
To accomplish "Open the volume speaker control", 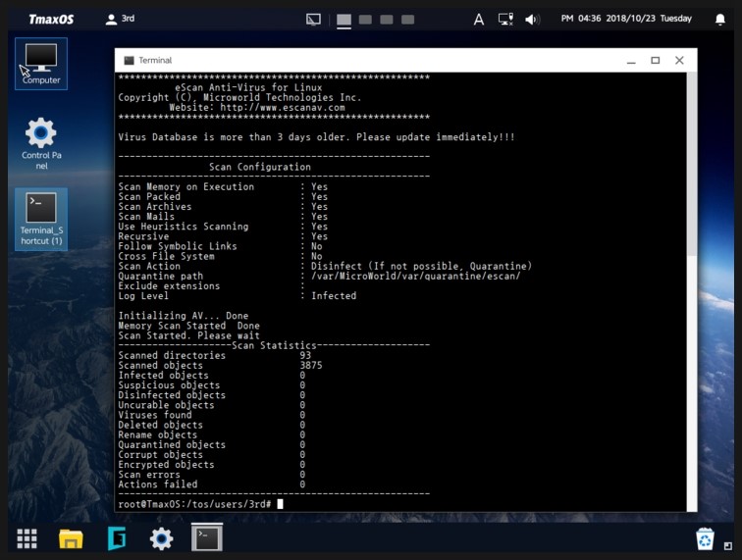I will click(532, 19).
